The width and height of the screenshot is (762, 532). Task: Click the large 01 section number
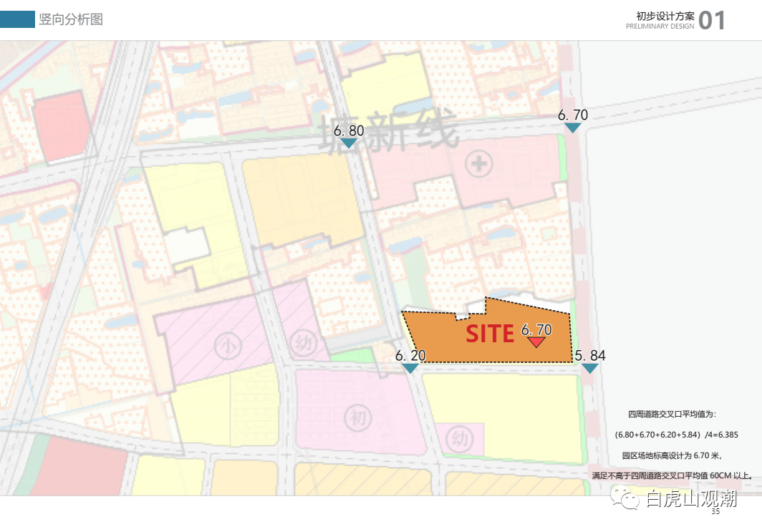pos(712,21)
